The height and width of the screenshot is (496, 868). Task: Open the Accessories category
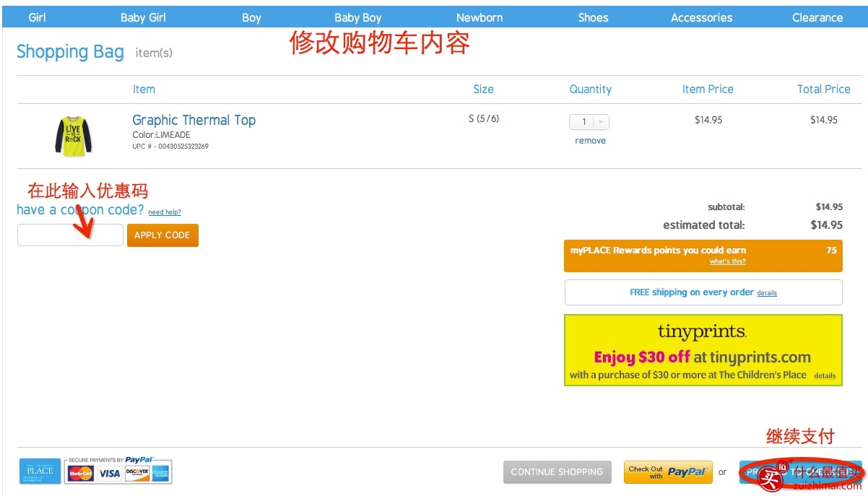click(x=701, y=17)
